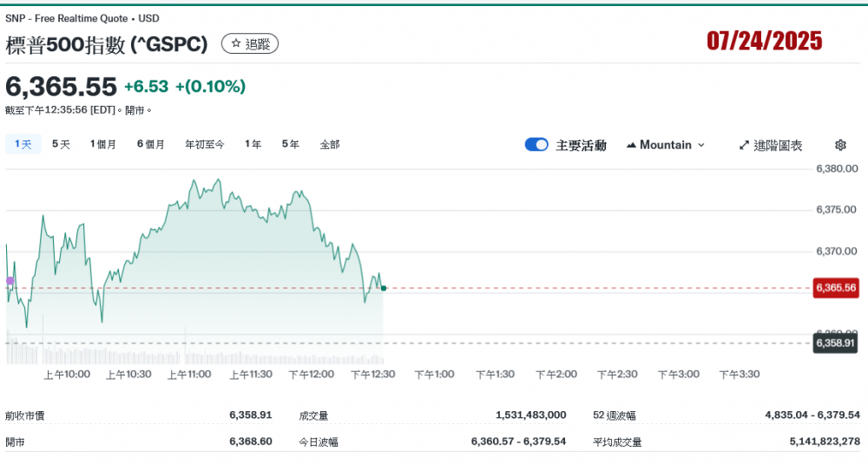Show the 全部 time range
868x464 pixels.
coord(330,144)
